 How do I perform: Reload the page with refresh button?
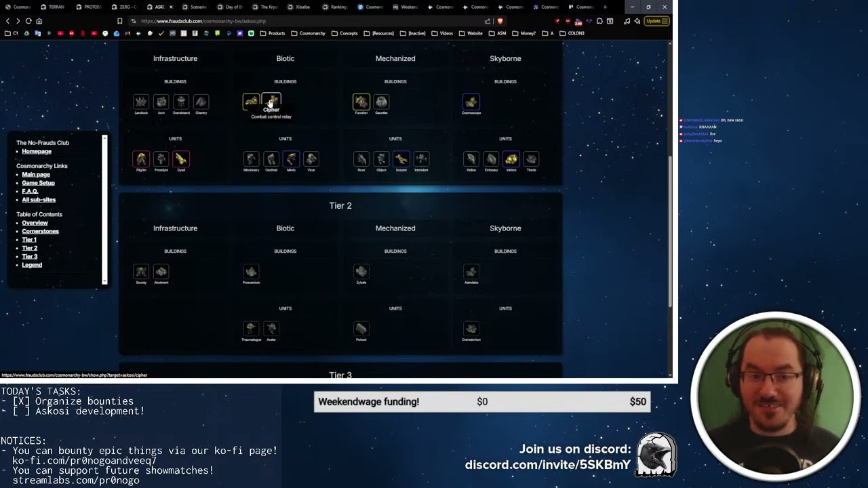[28, 21]
